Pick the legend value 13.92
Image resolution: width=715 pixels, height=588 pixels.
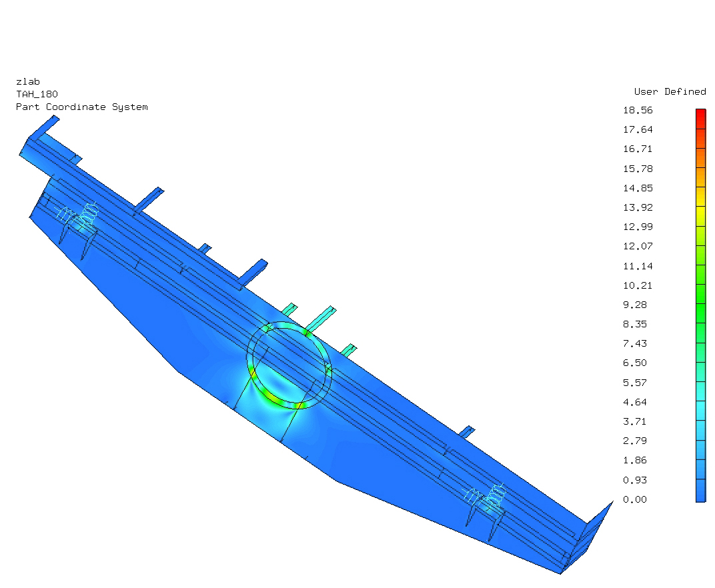tap(638, 208)
